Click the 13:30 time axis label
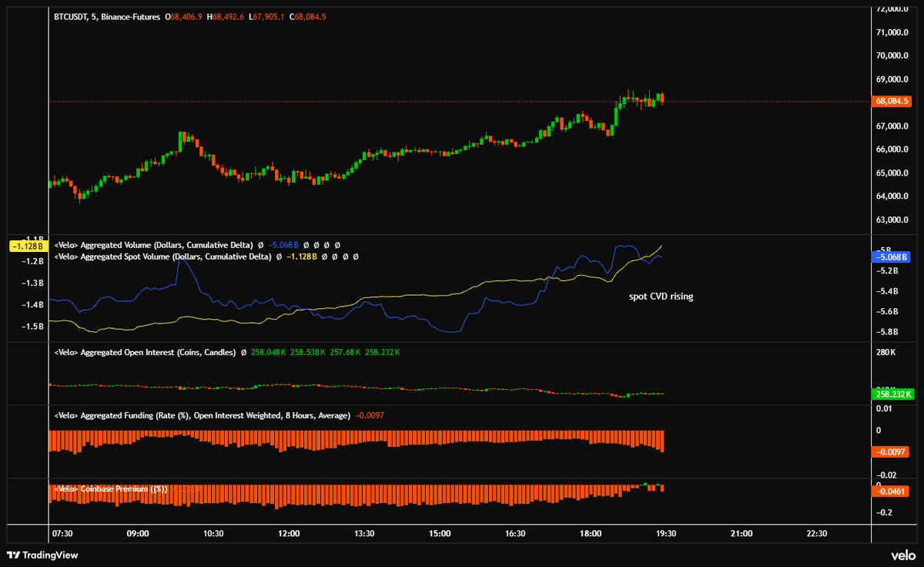Image resolution: width=924 pixels, height=567 pixels. 364,534
